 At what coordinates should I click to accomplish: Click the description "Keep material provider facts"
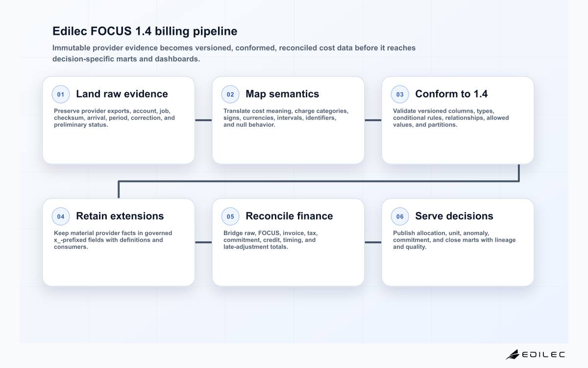coord(113,240)
